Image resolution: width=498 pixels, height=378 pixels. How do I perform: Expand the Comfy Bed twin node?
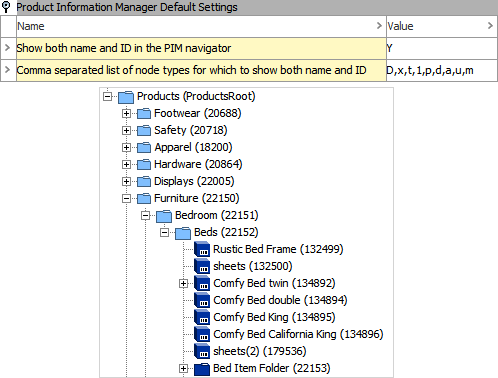pyautogui.click(x=183, y=284)
